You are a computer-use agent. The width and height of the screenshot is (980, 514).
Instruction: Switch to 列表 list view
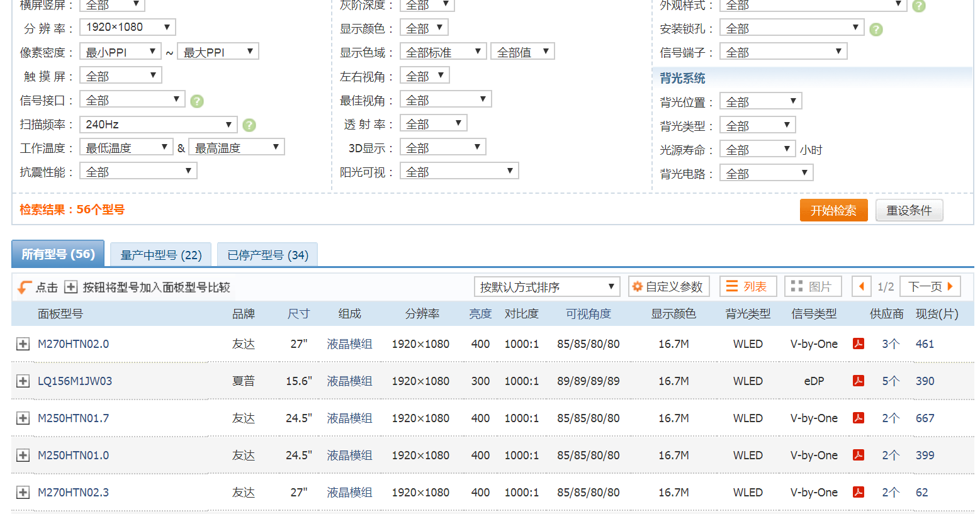pos(748,287)
